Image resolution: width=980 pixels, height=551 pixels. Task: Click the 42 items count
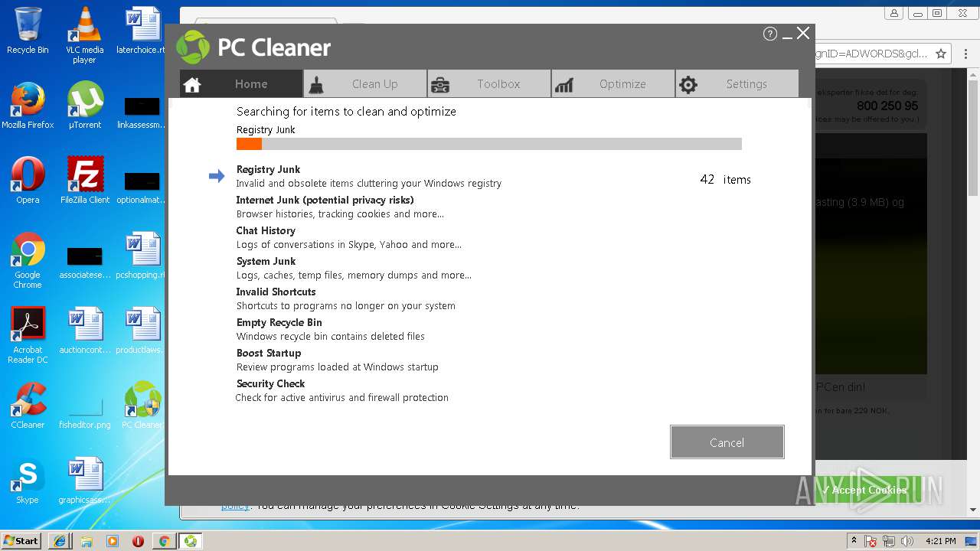coord(725,179)
